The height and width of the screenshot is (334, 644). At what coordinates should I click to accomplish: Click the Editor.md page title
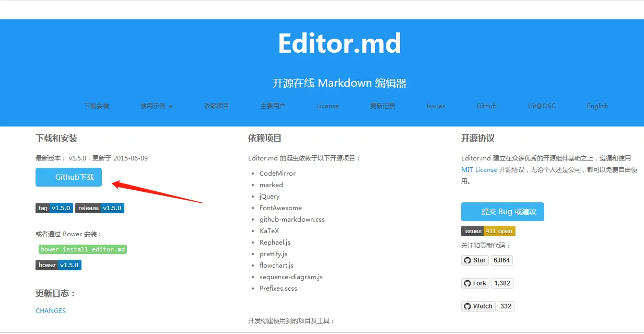[339, 43]
